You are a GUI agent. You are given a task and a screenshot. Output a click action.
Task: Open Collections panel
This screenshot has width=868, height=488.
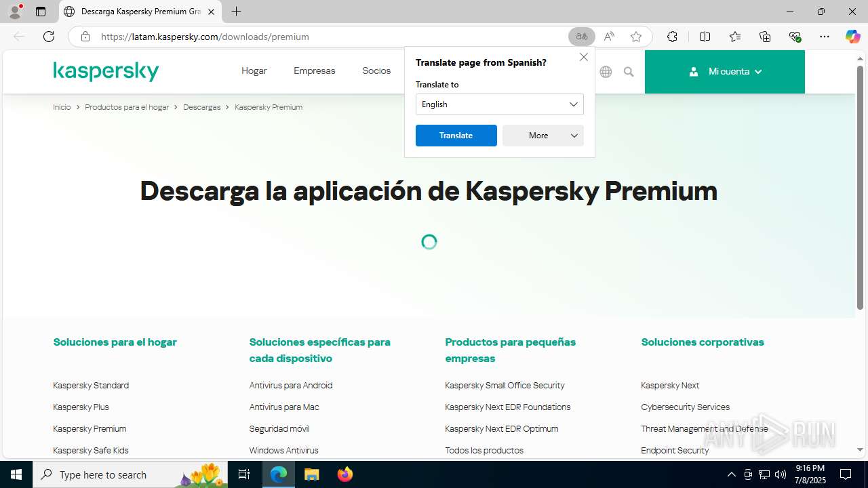pyautogui.click(x=765, y=37)
